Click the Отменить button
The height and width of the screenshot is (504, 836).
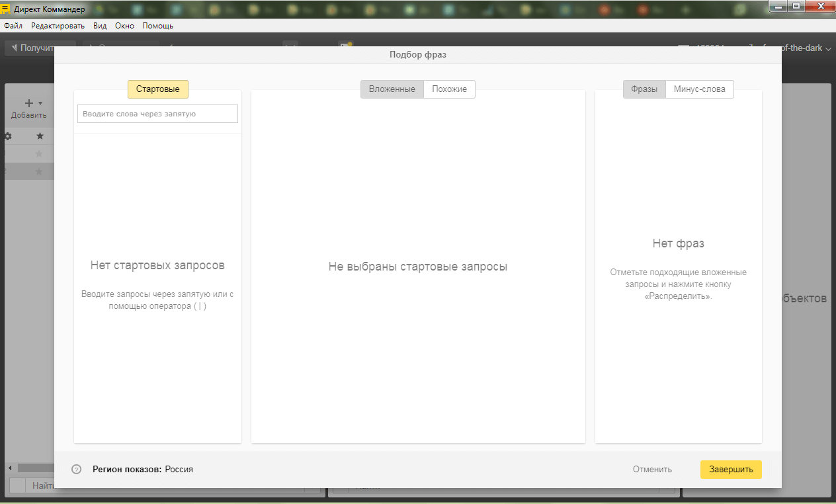coord(652,470)
